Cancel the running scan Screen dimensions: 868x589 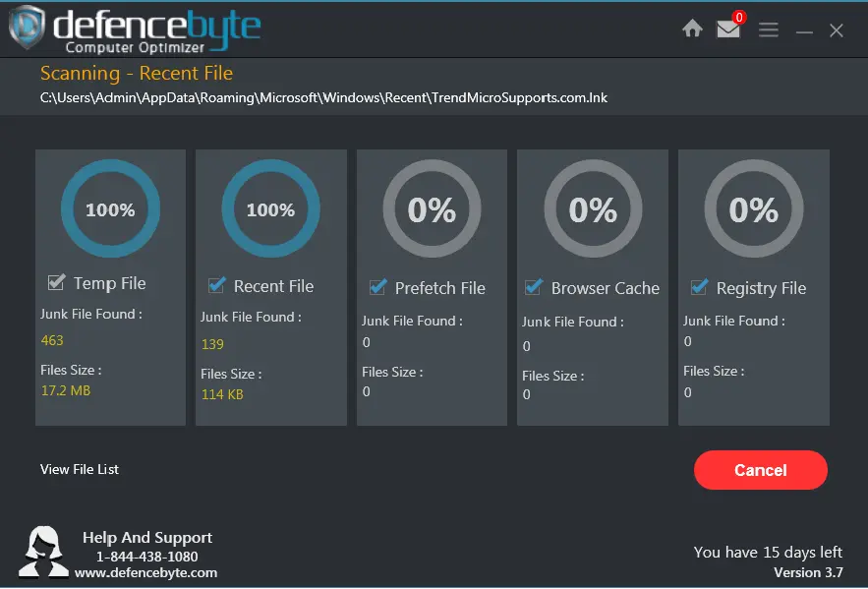[761, 470]
